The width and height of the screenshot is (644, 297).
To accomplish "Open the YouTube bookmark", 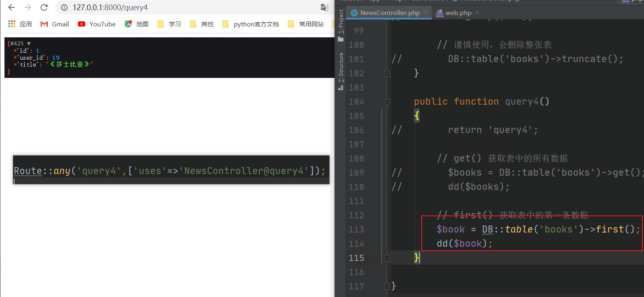I will (x=97, y=24).
